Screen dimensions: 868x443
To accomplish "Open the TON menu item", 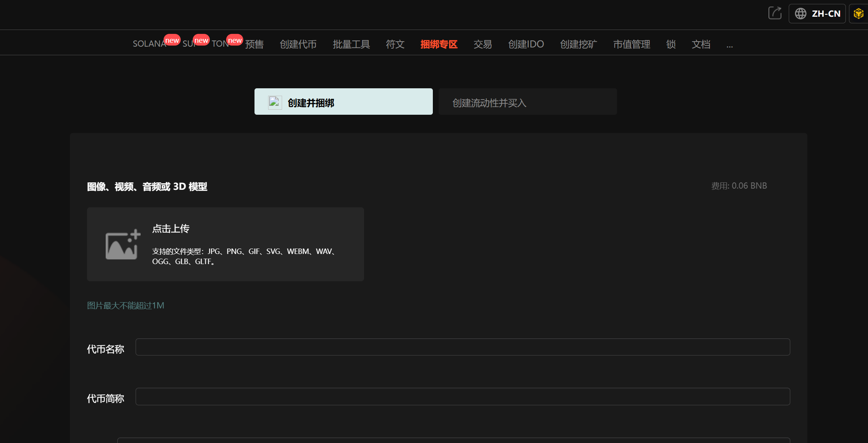I will (x=220, y=44).
